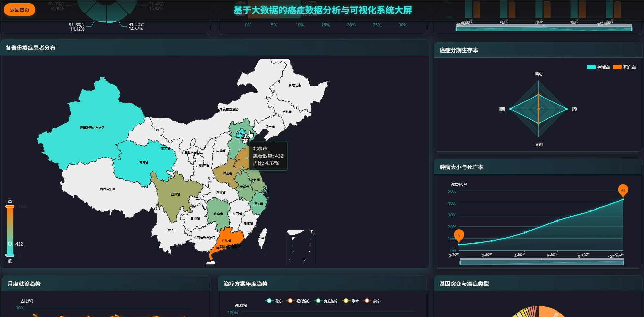644x317 pixels.
Task: Click the 肿瘤大小与死亡率 panel title
Action: [x=461, y=167]
